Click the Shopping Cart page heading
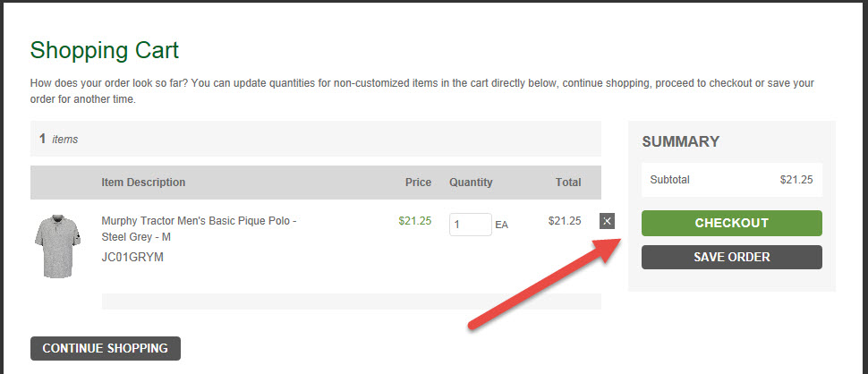 105,49
